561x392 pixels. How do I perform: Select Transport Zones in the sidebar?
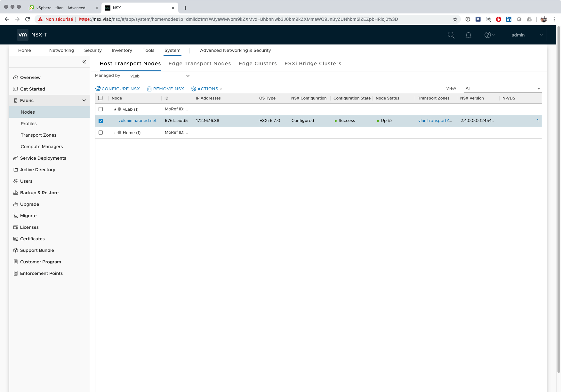coord(38,135)
